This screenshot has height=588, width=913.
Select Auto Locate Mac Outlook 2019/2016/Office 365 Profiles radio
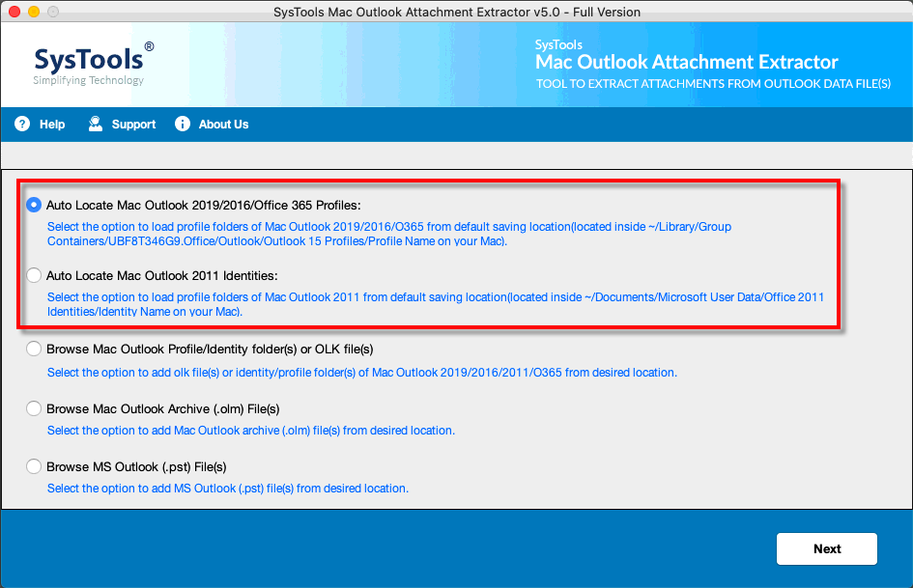coord(34,205)
